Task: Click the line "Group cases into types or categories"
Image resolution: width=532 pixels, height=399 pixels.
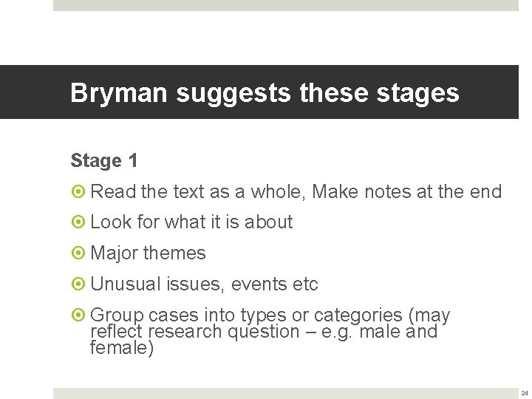Action: click(x=244, y=316)
